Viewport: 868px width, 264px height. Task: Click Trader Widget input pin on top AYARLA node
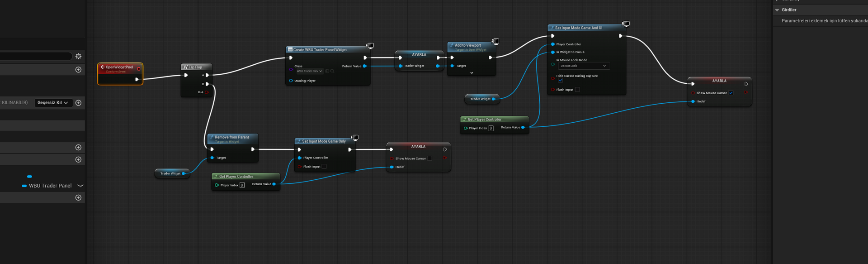pos(401,66)
